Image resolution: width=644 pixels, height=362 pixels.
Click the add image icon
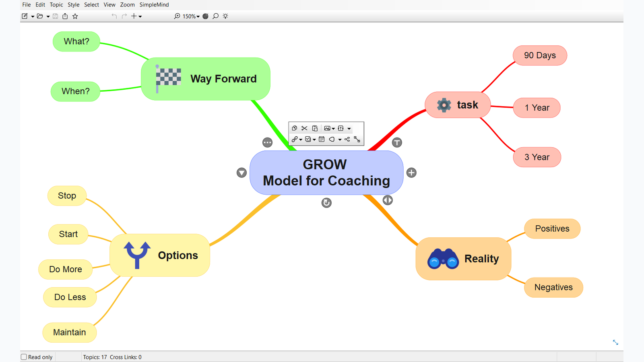(x=327, y=128)
